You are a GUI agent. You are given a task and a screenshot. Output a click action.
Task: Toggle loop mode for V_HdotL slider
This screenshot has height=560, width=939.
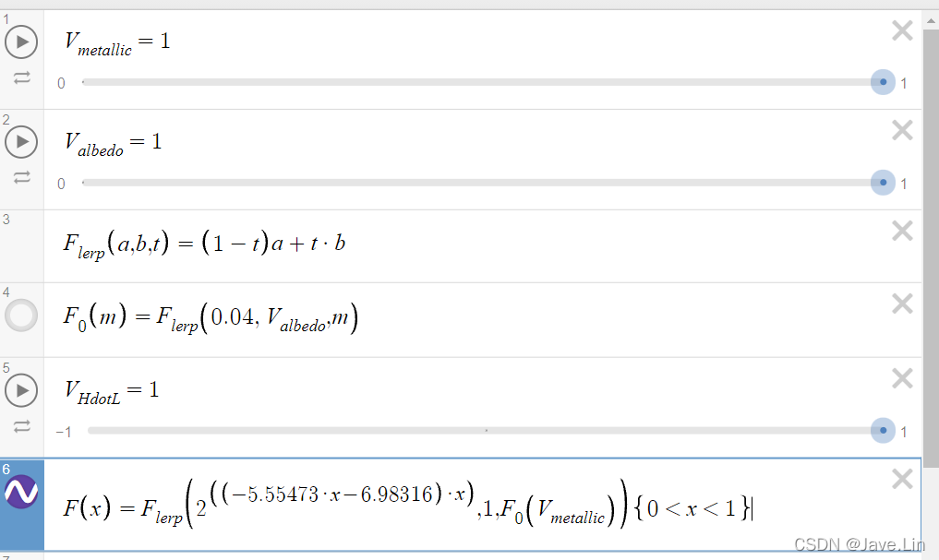pyautogui.click(x=21, y=426)
